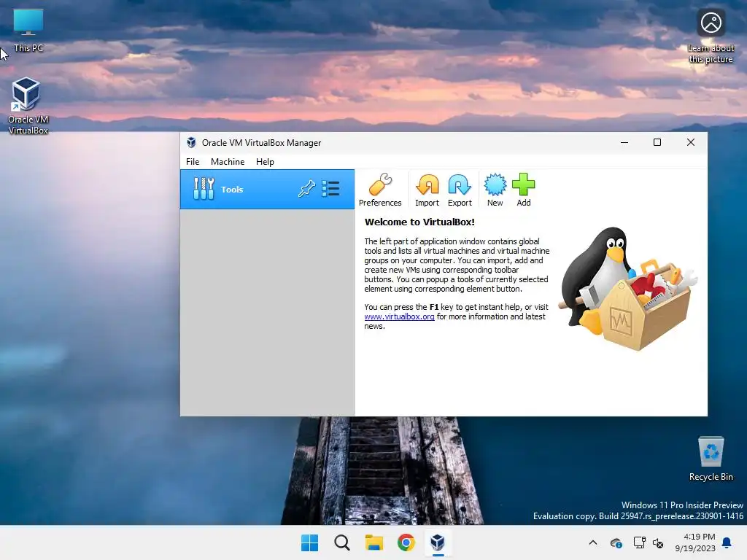Click the VirtualBox icon in title bar

coord(192,142)
